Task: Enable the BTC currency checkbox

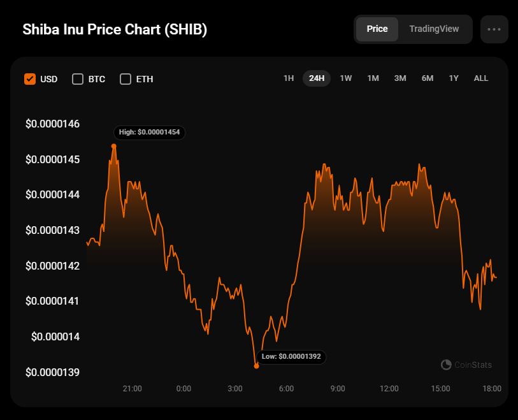Action: 78,79
